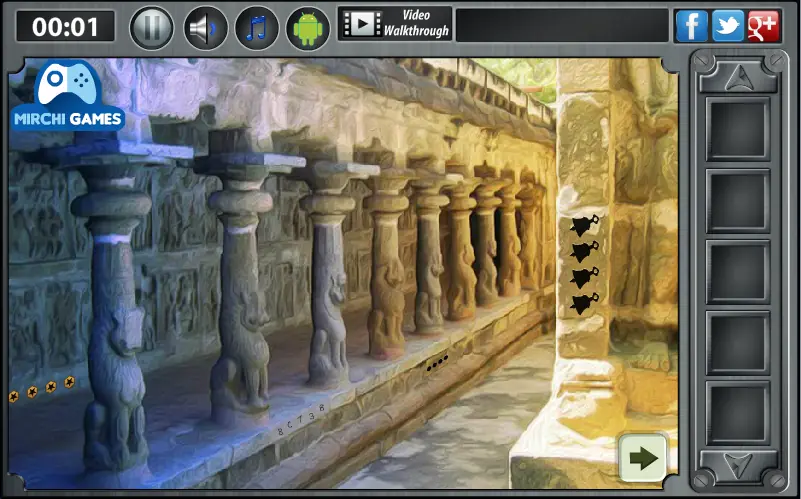Click the four black dots on the ledge
Viewport: 801px width, 499px height.
(x=437, y=363)
